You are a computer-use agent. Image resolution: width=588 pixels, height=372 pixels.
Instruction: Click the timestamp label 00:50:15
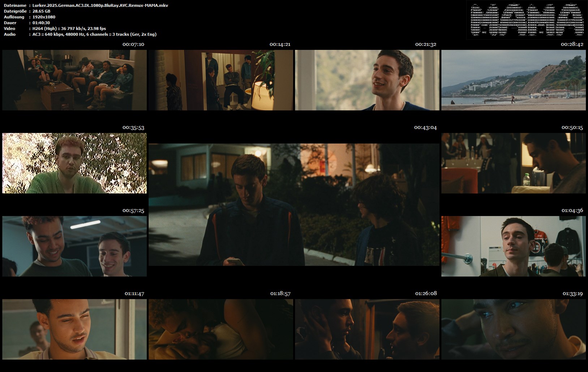tap(572, 127)
